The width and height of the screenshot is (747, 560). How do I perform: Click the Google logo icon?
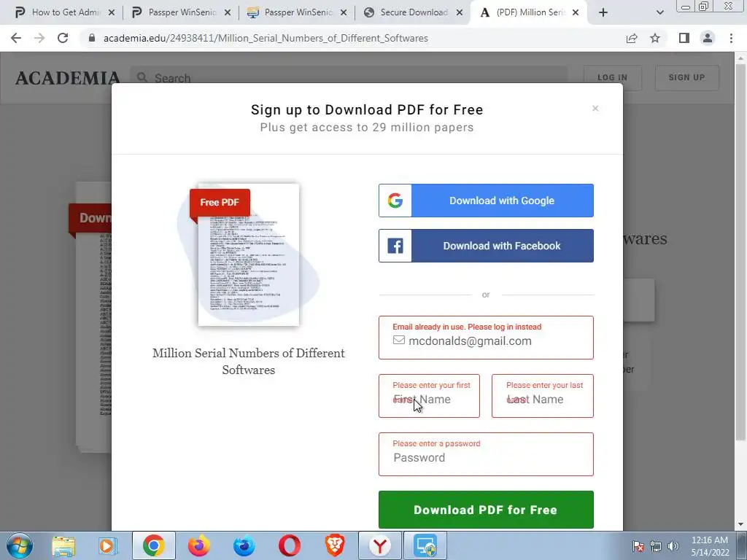(x=395, y=201)
